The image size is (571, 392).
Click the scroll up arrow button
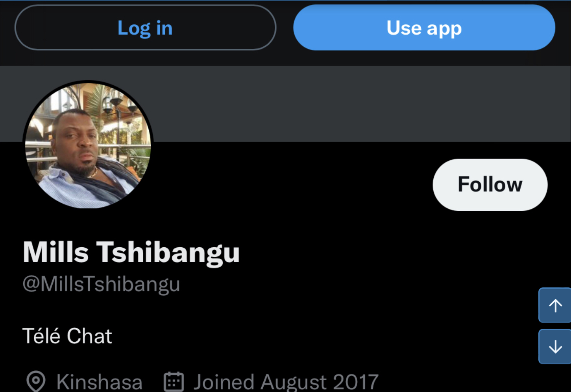(x=555, y=306)
